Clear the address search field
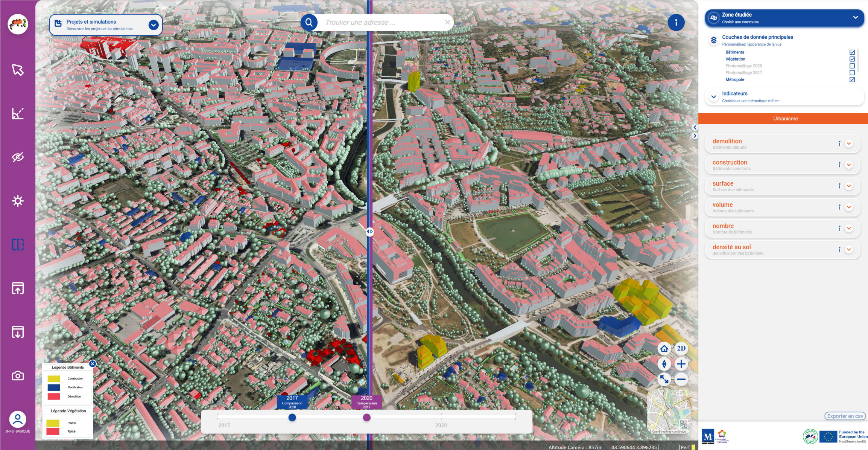The height and width of the screenshot is (450, 868). click(447, 23)
